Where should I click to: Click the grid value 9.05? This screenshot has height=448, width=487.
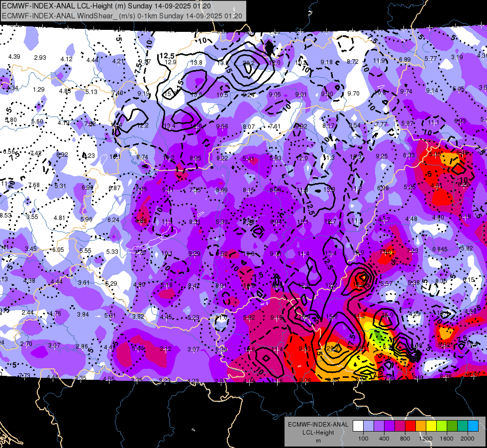click(275, 95)
